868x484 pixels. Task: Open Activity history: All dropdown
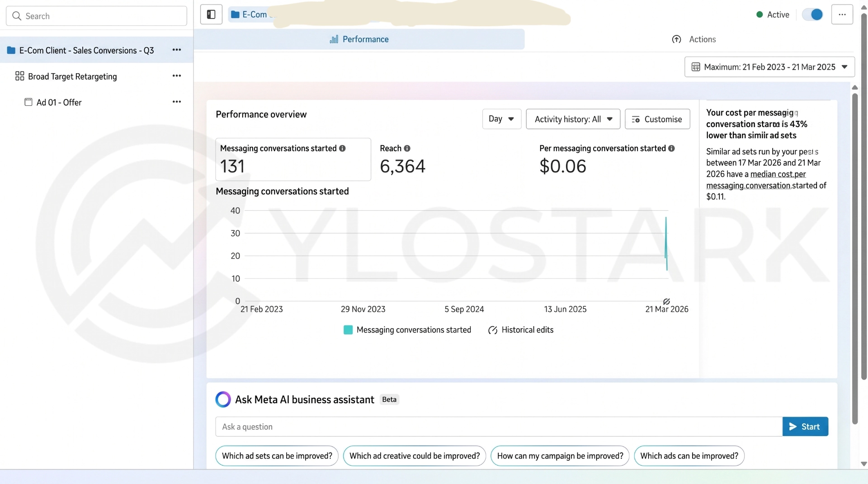573,119
